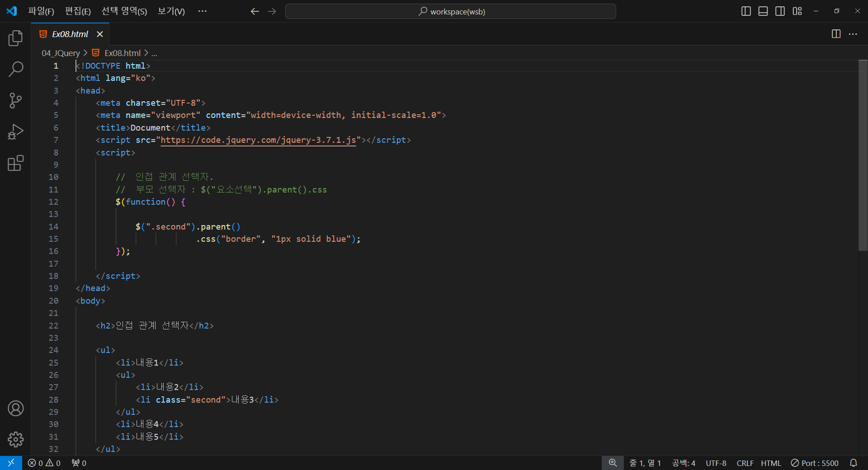
Task: Open notifications bell icon
Action: pyautogui.click(x=853, y=463)
